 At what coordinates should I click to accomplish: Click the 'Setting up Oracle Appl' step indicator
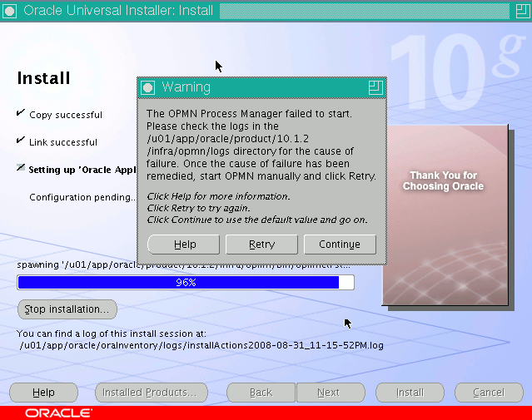coord(21,167)
